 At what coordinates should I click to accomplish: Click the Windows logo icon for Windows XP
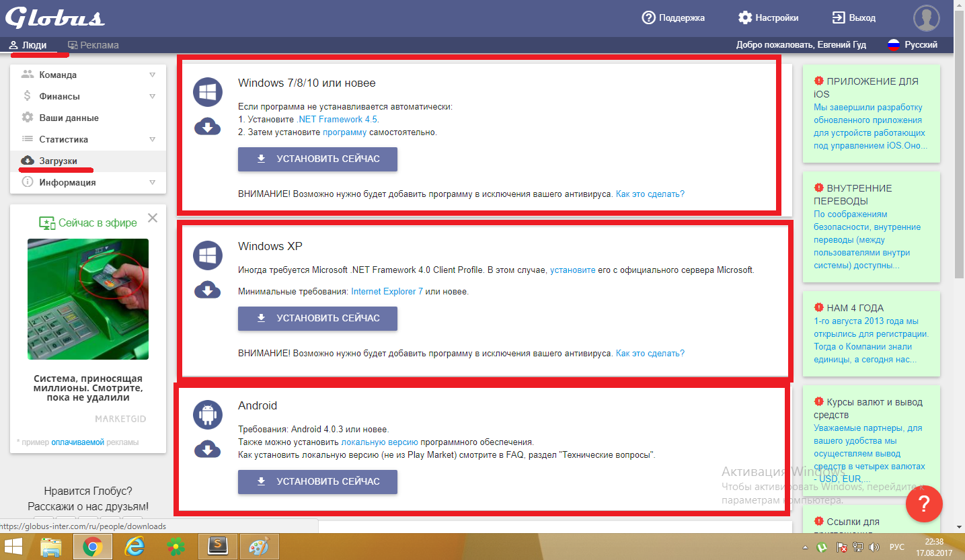pyautogui.click(x=208, y=255)
